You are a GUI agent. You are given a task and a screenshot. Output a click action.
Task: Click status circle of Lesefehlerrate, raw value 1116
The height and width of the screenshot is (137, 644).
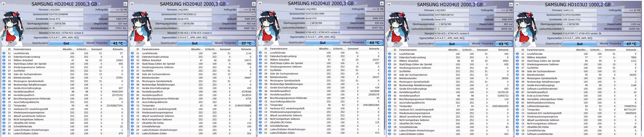click(x=132, y=53)
